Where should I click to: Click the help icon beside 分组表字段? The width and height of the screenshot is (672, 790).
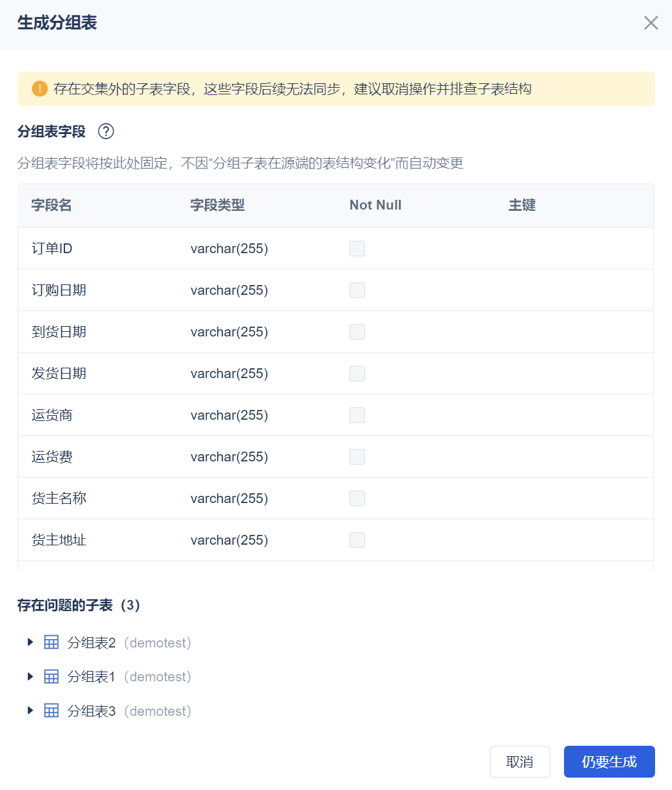coord(106,131)
